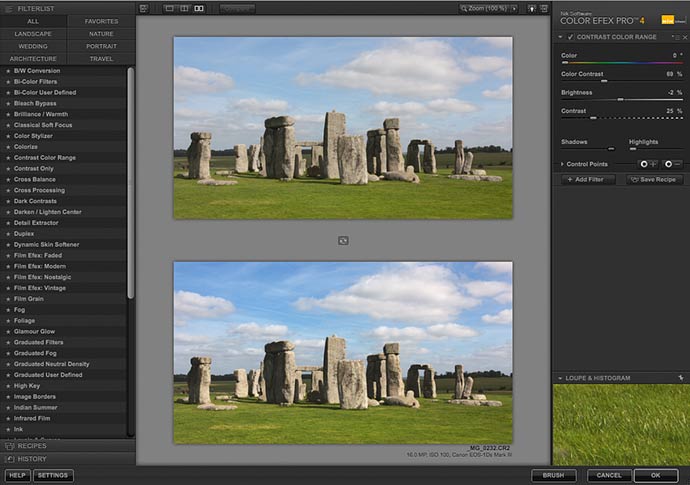Screen dimensions: 690x485
Task: Favorite star for Foliage filter
Action: (x=8, y=320)
